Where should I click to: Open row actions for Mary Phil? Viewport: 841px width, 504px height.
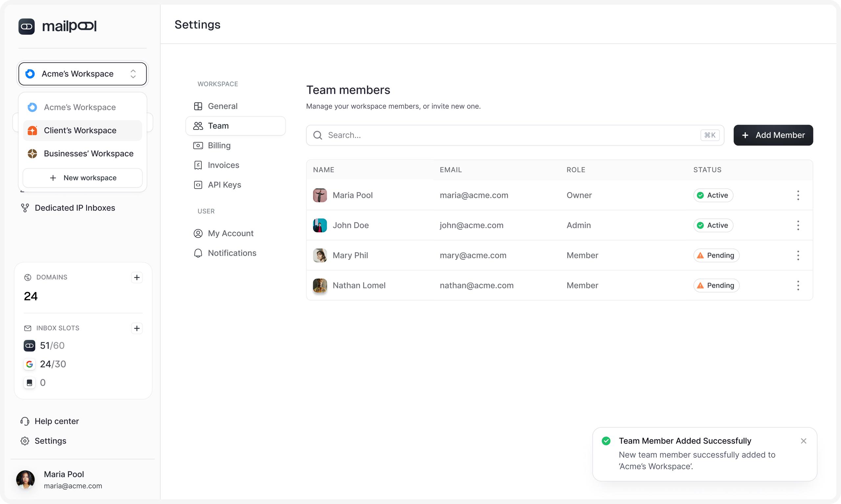coord(798,255)
